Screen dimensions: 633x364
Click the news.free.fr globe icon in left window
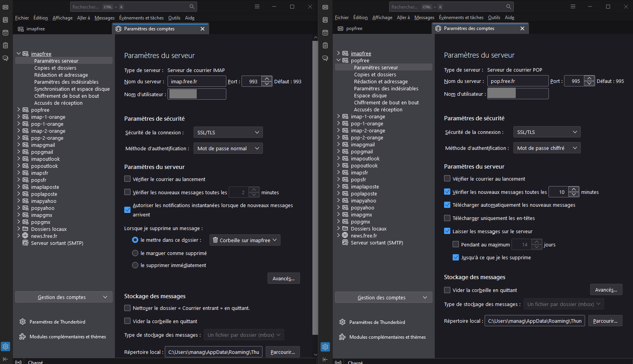click(25, 236)
